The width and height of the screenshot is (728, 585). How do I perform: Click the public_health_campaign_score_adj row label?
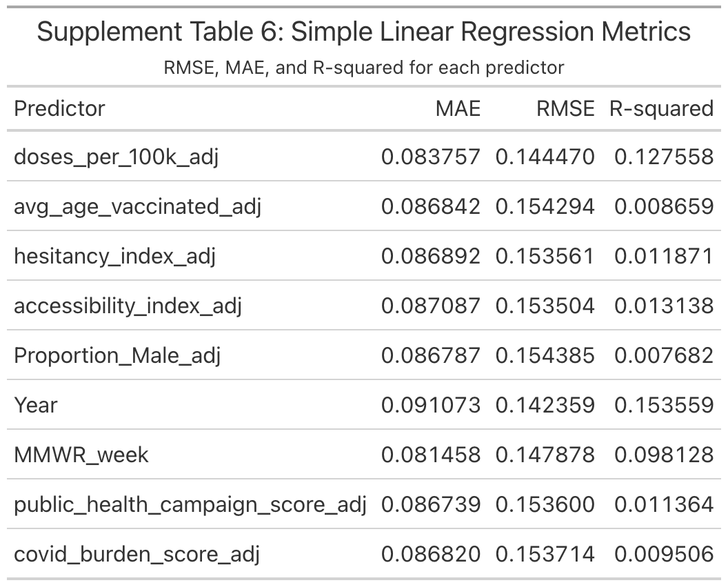click(x=190, y=504)
